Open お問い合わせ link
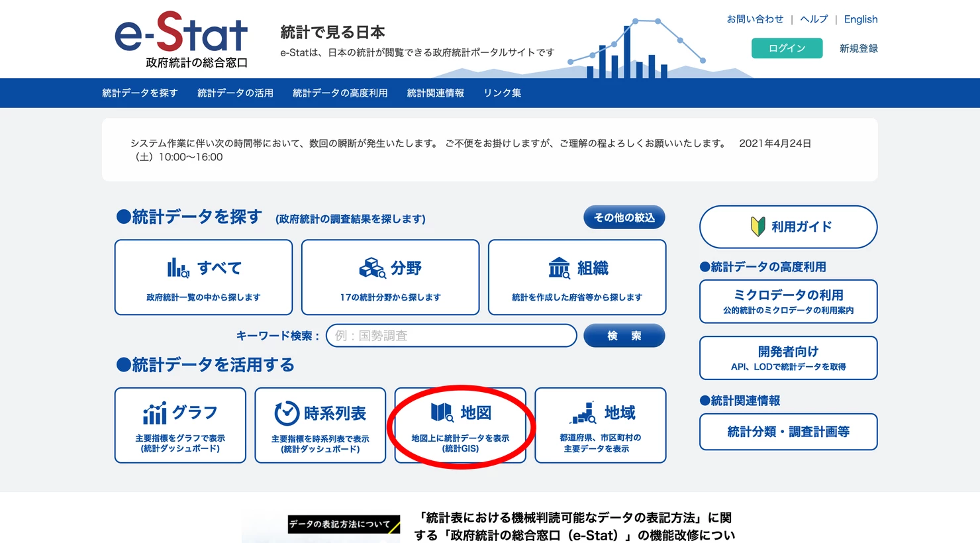 pos(755,19)
